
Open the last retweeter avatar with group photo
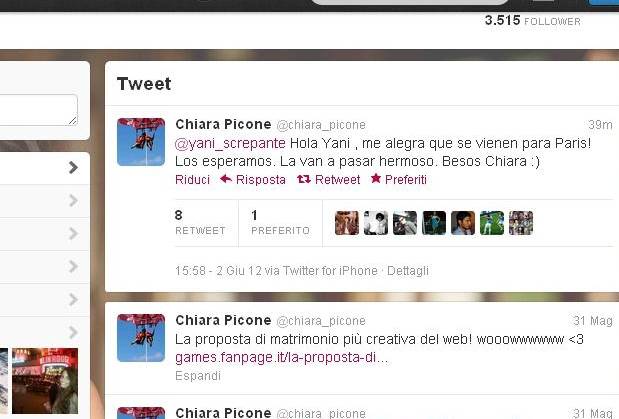[521, 223]
